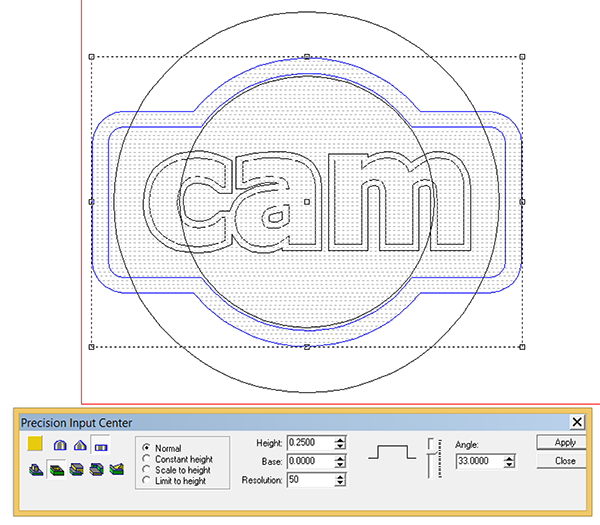Click the middle-right selection handle
600x525 pixels.
[x=522, y=202]
